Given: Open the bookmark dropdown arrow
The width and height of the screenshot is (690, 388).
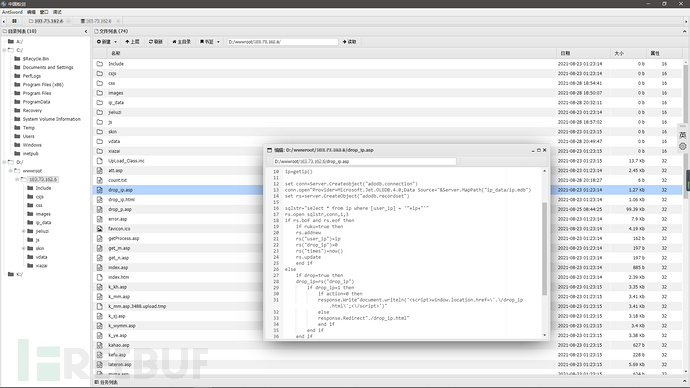Looking at the screenshot, I should click(218, 42).
